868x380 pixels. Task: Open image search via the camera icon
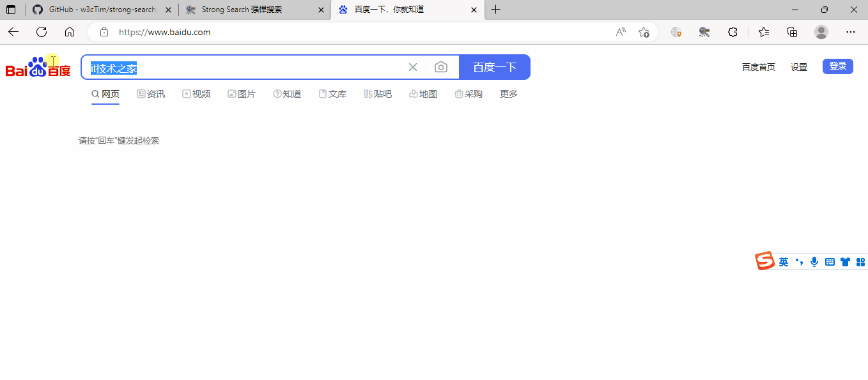click(x=441, y=67)
